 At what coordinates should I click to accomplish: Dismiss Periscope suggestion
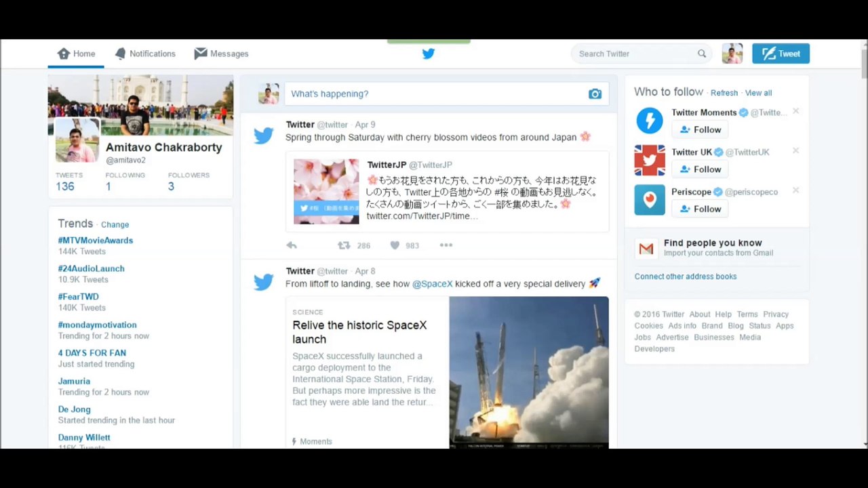pyautogui.click(x=796, y=190)
